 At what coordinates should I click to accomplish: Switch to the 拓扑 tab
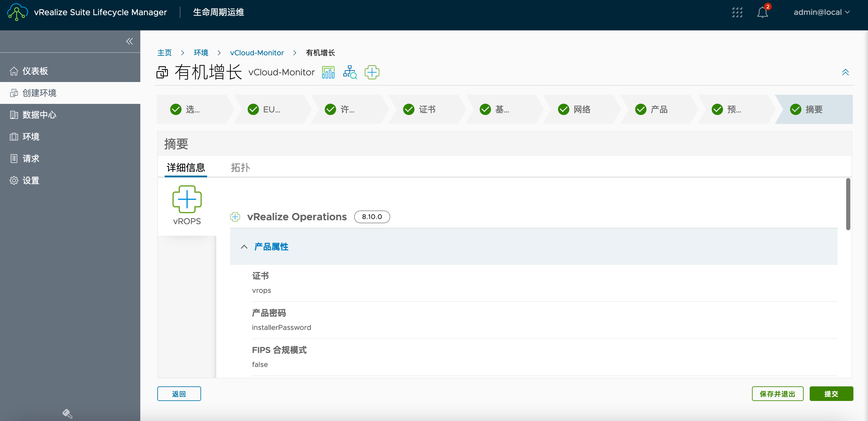click(240, 168)
